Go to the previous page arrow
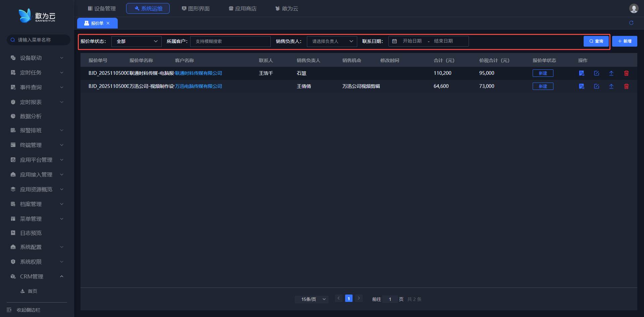 click(x=339, y=298)
